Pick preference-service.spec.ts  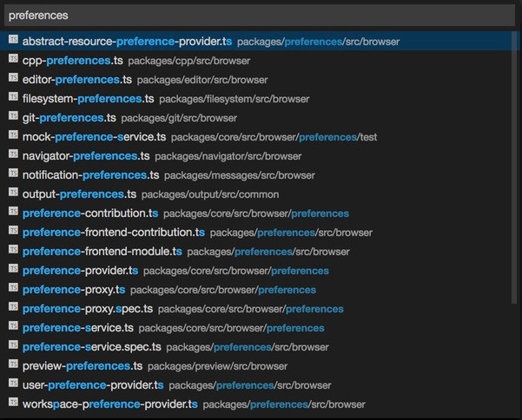[x=92, y=347]
